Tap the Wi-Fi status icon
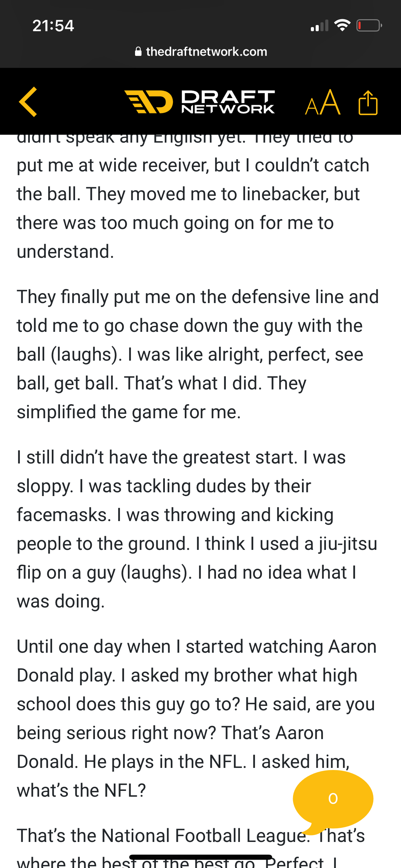This screenshot has width=401, height=868. 342,25
